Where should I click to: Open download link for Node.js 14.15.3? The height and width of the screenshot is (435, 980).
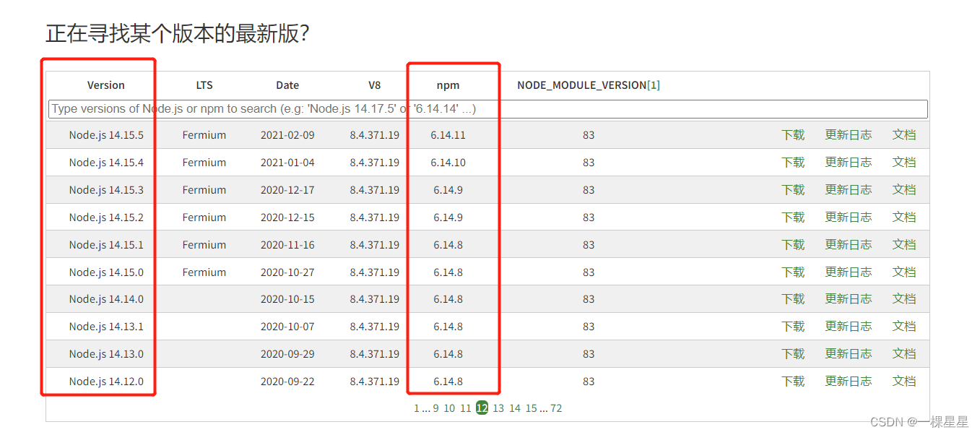point(793,190)
